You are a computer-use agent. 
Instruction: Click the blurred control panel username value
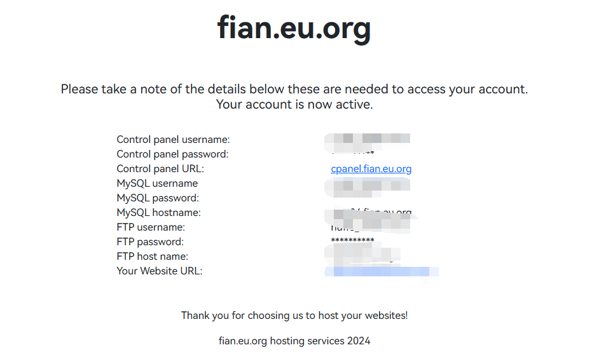coord(367,138)
